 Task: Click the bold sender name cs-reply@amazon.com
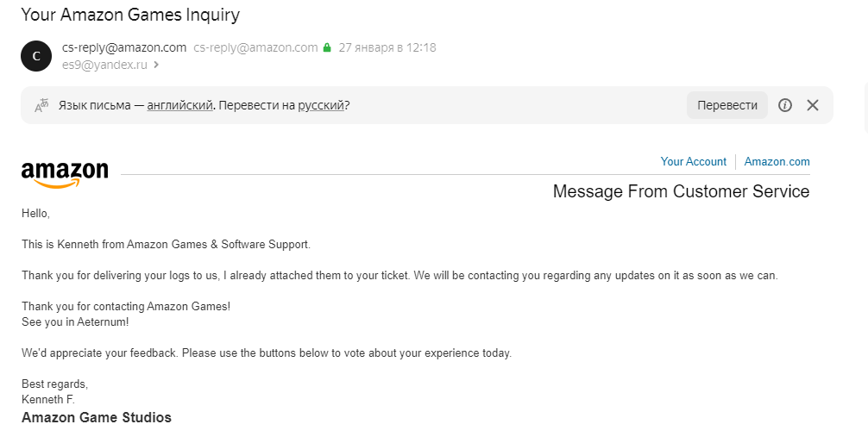[x=124, y=47]
